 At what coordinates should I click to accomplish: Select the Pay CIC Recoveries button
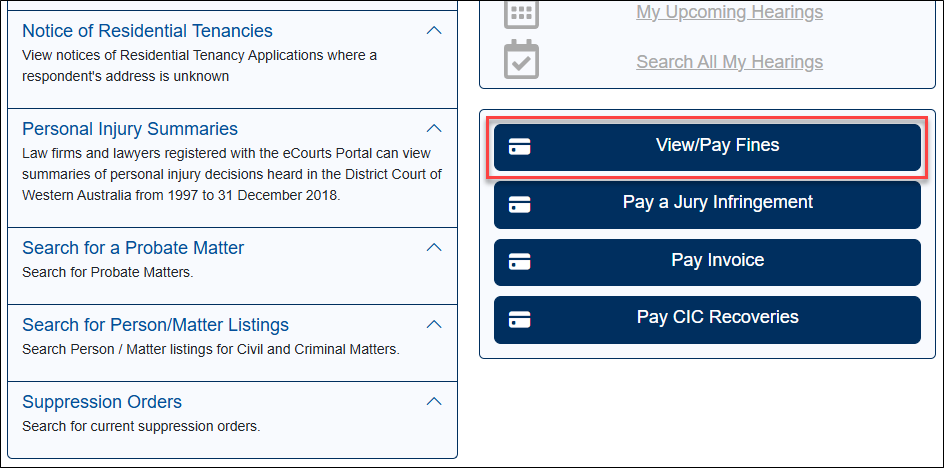coord(717,318)
